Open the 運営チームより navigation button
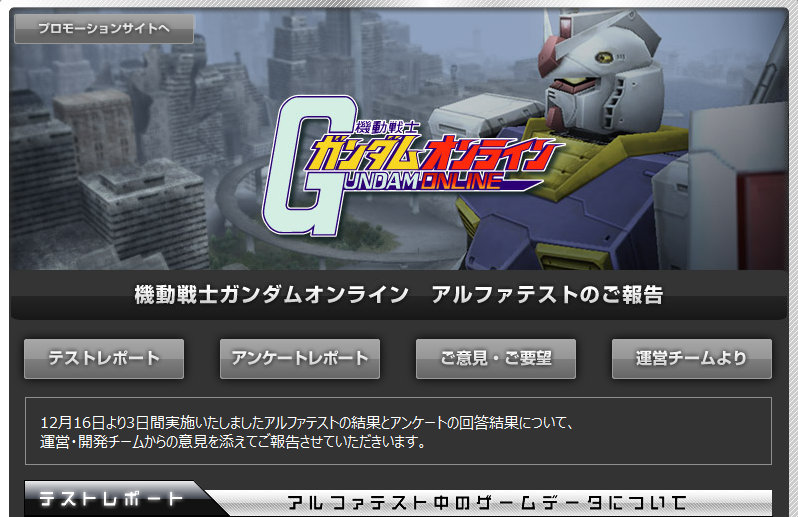798x517 pixels. click(691, 358)
